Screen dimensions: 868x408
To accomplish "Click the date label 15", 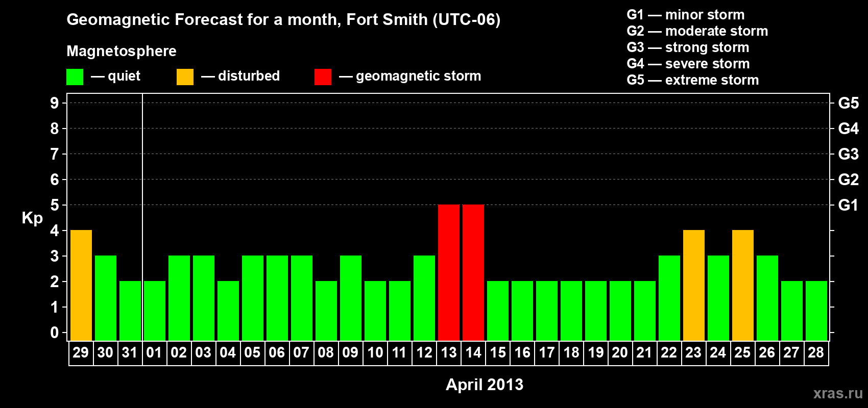I will point(498,352).
